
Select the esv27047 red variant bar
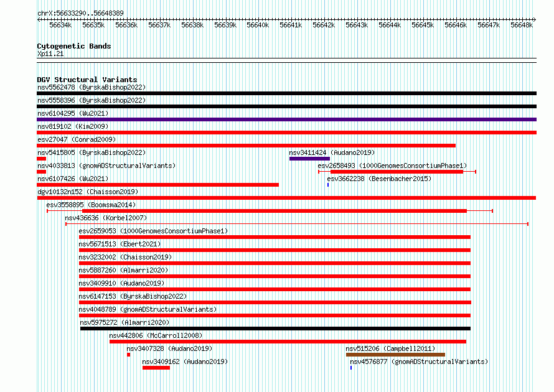point(246,146)
